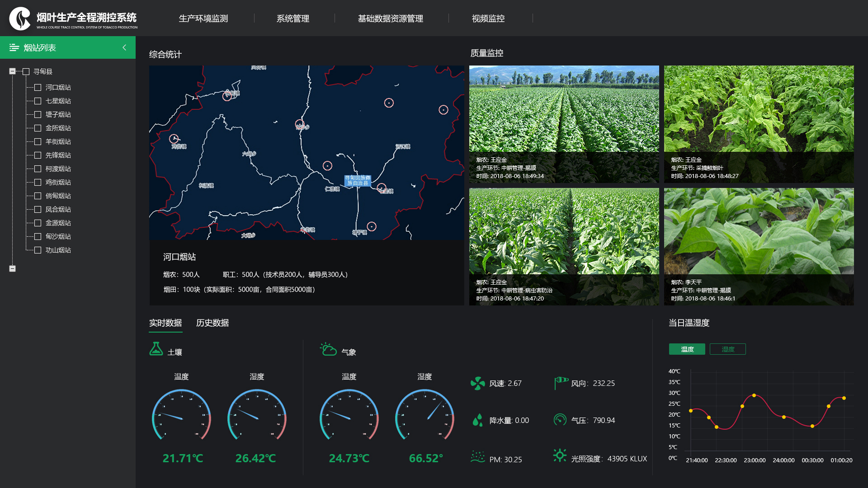Open 基础数据资源管理 section
This screenshot has height=488, width=868.
391,19
